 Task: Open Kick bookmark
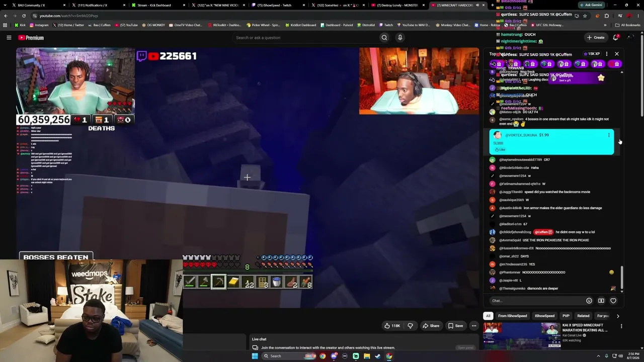pos(20,25)
